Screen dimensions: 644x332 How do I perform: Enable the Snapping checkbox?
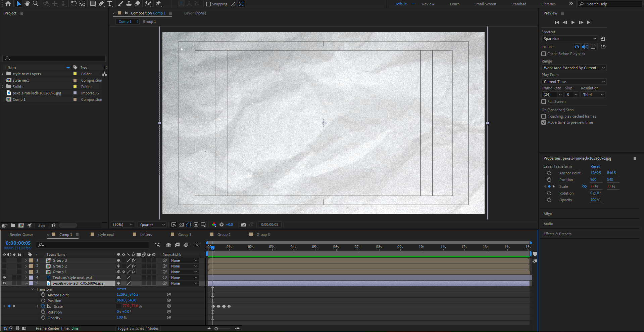pos(208,4)
